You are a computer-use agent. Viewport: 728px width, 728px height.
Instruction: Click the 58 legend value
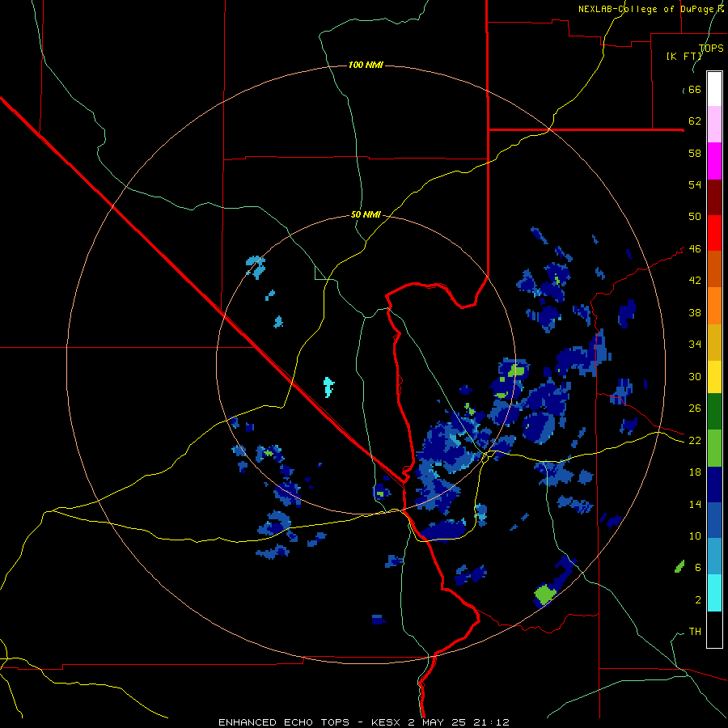tap(695, 153)
